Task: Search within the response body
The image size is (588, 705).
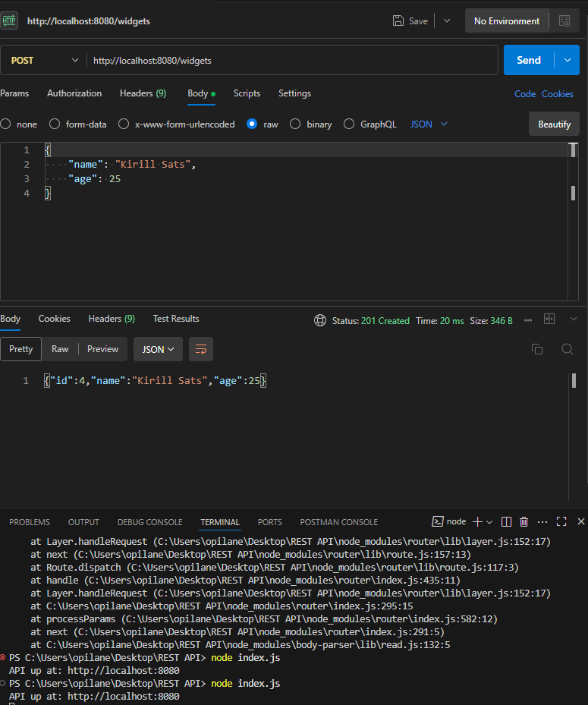Action: (567, 349)
